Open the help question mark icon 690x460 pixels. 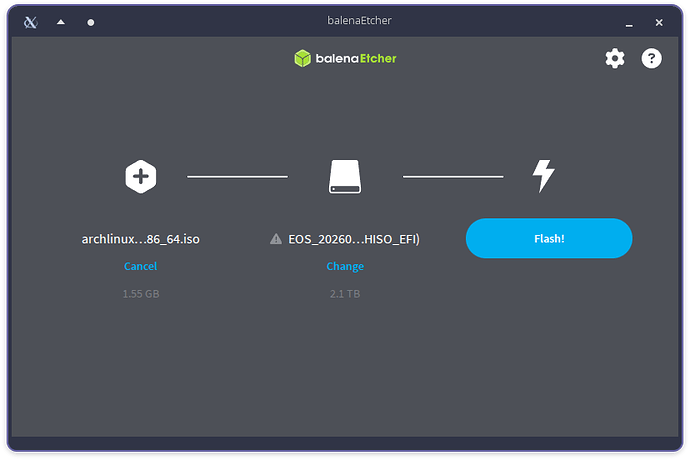651,58
